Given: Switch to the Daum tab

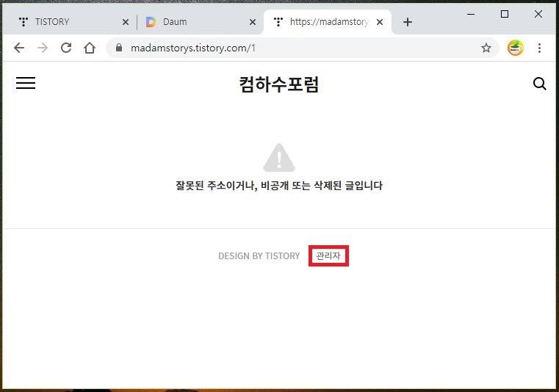Looking at the screenshot, I should (x=200, y=22).
